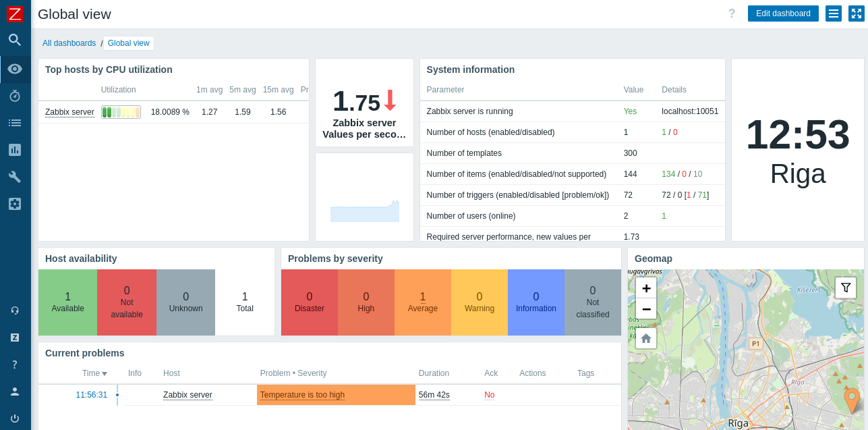The width and height of the screenshot is (868, 430).
Task: Open the Support headset icon in sidebar
Action: tap(15, 311)
